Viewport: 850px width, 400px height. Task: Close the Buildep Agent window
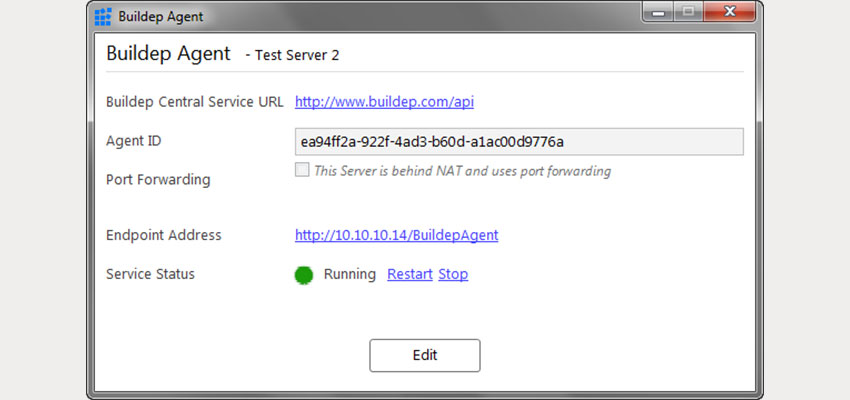(730, 12)
